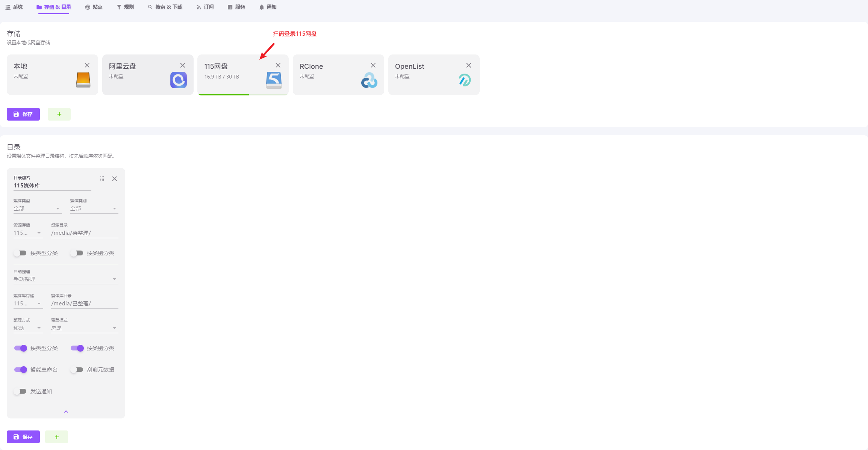The height and width of the screenshot is (450, 868).
Task: Save the storage settings with 保存
Action: pyautogui.click(x=23, y=114)
